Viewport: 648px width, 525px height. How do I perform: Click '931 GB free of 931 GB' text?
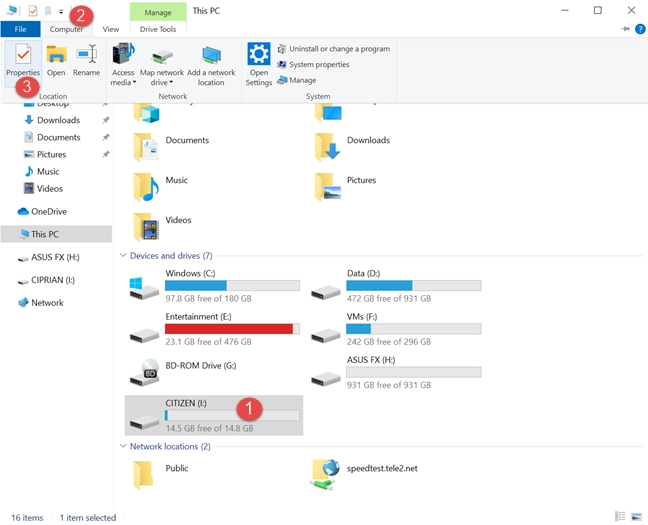[389, 385]
